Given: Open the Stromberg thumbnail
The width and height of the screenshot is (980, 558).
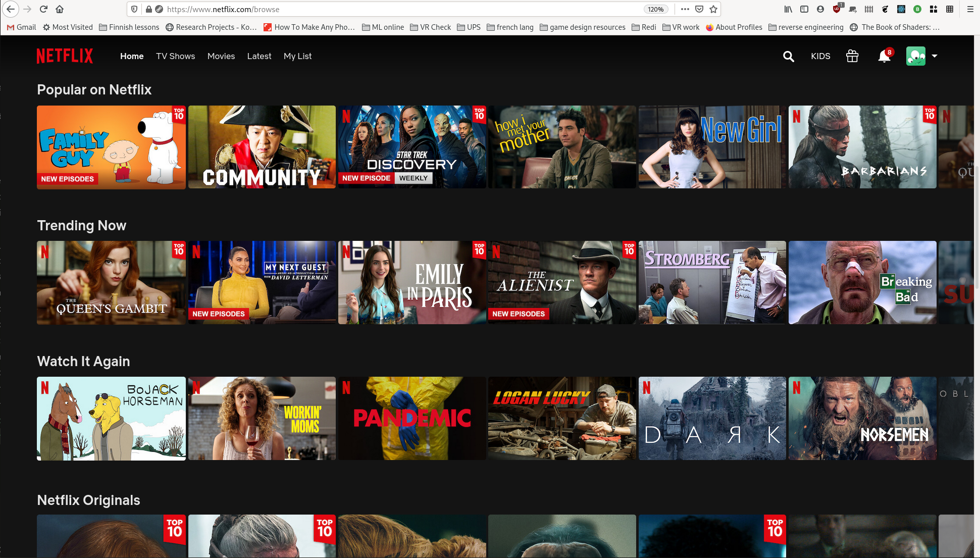Looking at the screenshot, I should 712,282.
